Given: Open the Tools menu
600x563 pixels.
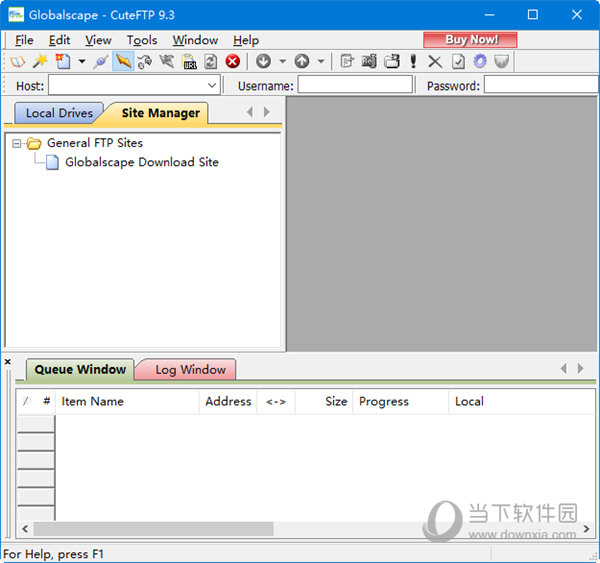Looking at the screenshot, I should click(x=142, y=40).
